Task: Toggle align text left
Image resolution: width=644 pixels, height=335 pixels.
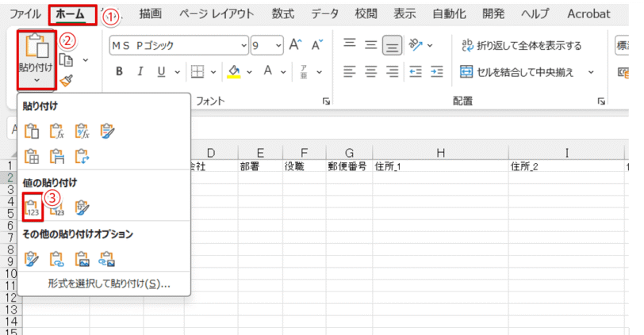Action: coord(350,72)
